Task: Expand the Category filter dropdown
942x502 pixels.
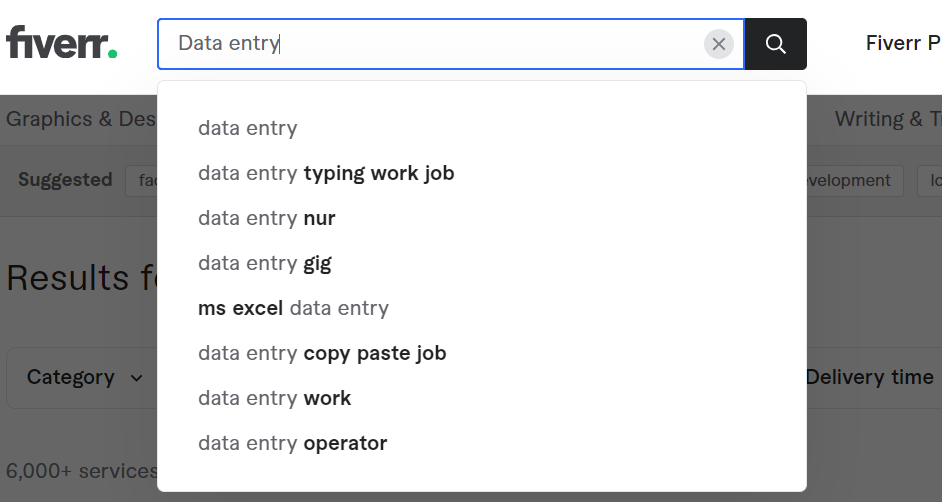Action: (82, 378)
